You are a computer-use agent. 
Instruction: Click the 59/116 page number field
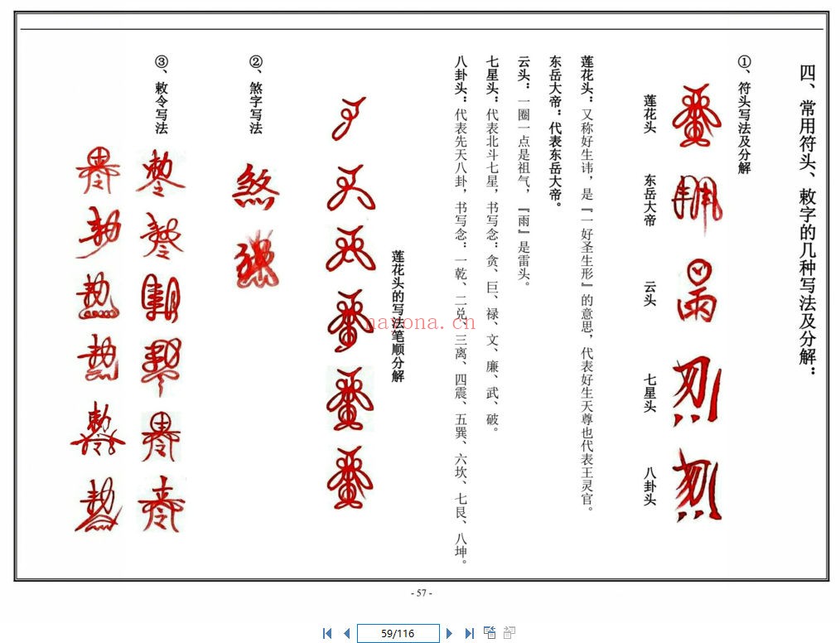(x=398, y=633)
